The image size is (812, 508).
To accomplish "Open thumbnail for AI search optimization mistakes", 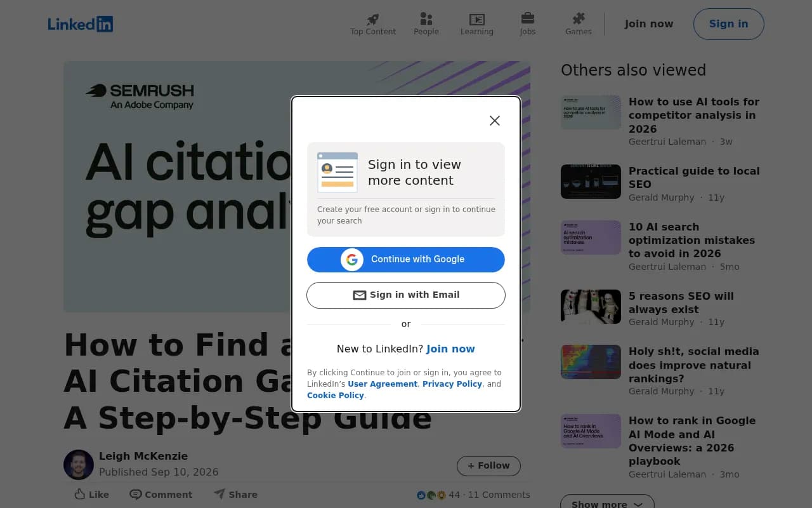I will click(x=591, y=237).
